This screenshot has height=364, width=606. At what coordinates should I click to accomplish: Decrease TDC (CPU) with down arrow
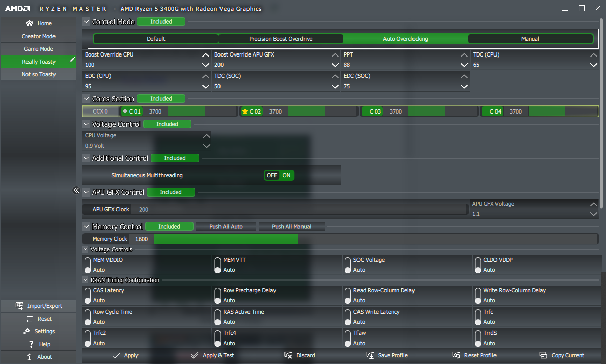pyautogui.click(x=594, y=65)
